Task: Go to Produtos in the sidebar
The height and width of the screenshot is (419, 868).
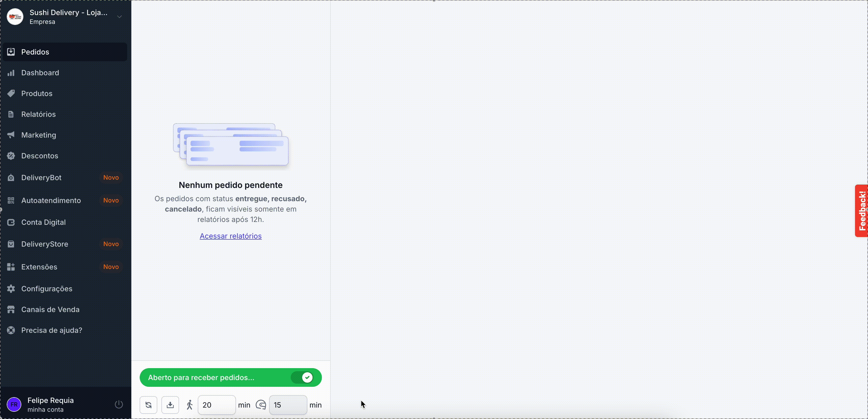Action: 37,93
